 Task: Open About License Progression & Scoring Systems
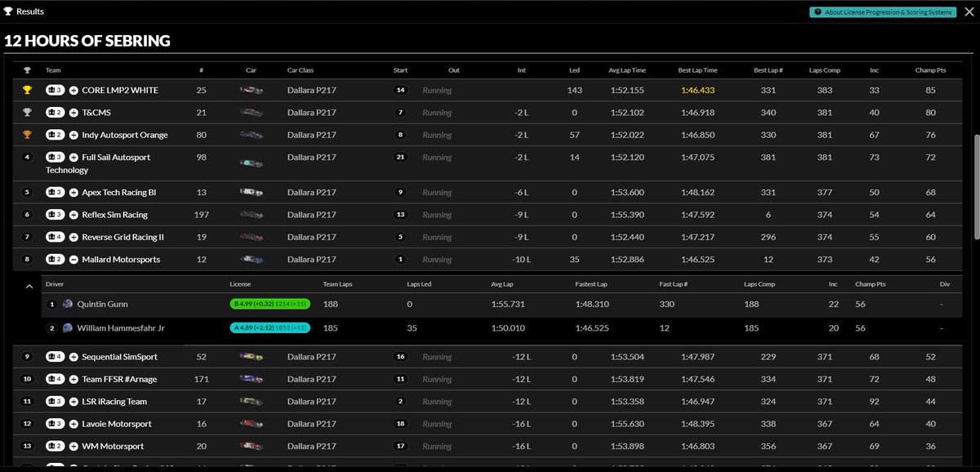tap(881, 11)
